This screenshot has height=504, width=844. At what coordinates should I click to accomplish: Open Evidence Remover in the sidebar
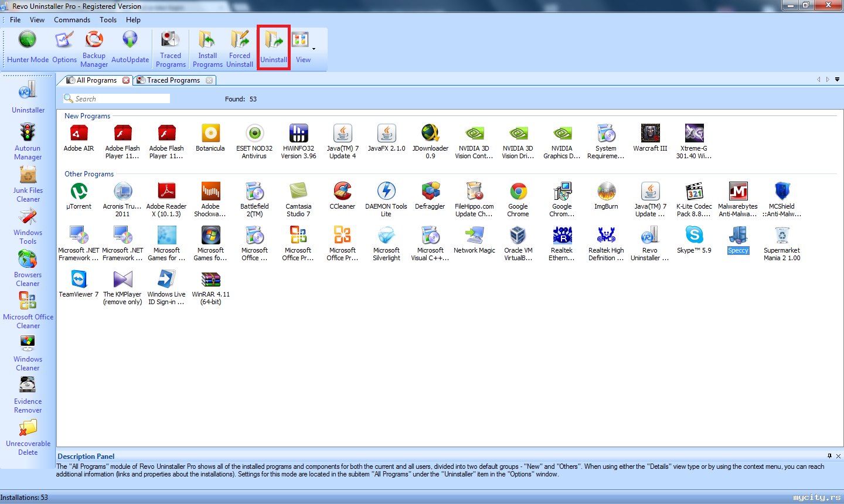tap(28, 395)
